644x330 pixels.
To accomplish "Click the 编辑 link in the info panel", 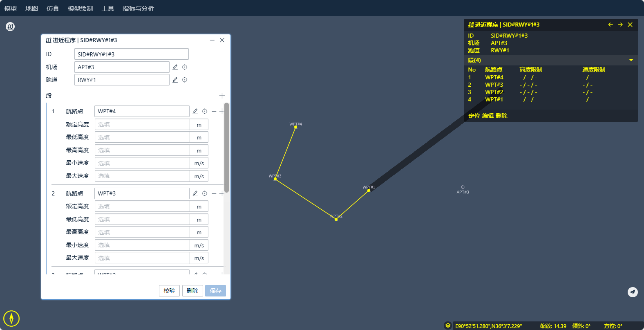I will pos(488,116).
